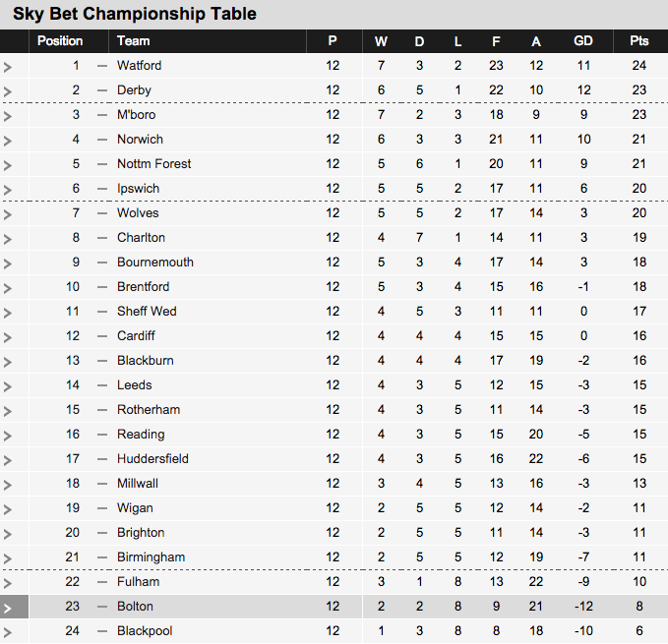Click the Position column header
This screenshot has width=668, height=644.
60,41
